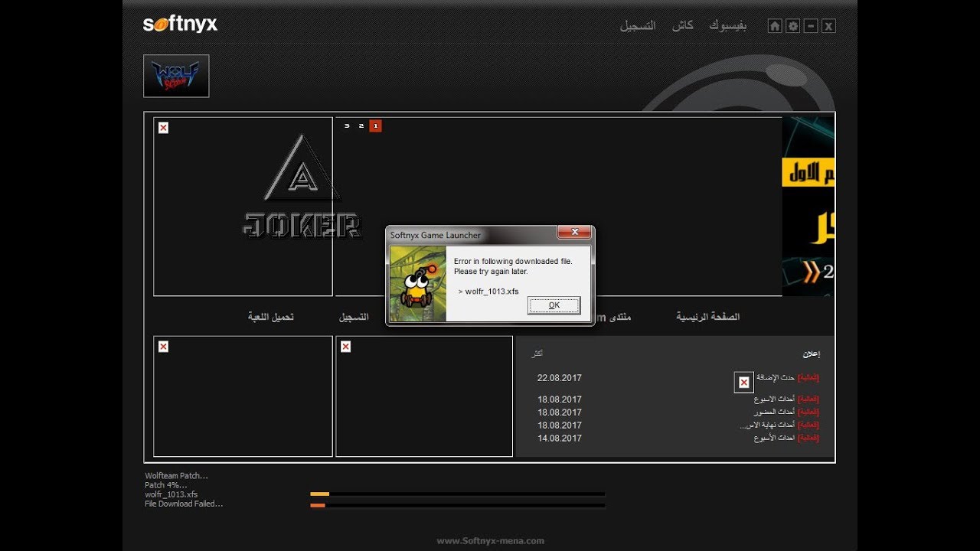Click broken image beside حدث الإضافة announcement

point(743,382)
